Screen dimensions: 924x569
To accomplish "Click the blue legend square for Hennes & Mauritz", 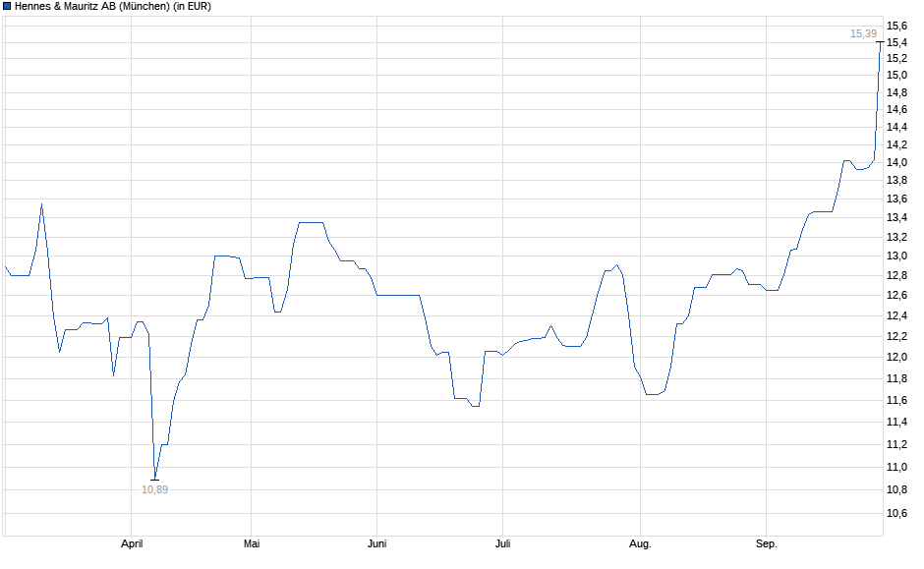I will pos(7,7).
